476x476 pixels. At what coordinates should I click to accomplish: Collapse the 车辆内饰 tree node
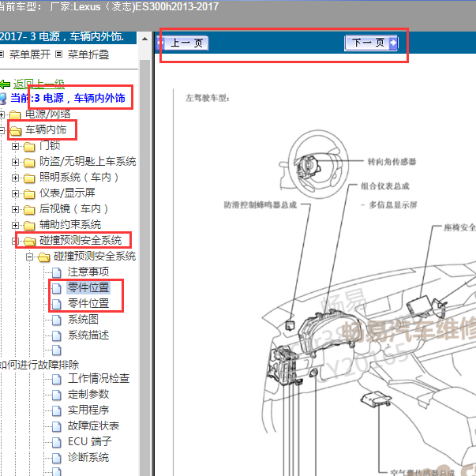[x=2, y=130]
